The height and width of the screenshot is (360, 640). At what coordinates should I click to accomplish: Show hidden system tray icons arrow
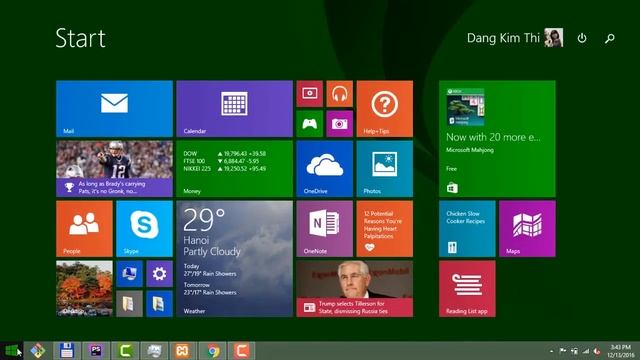[x=551, y=351]
